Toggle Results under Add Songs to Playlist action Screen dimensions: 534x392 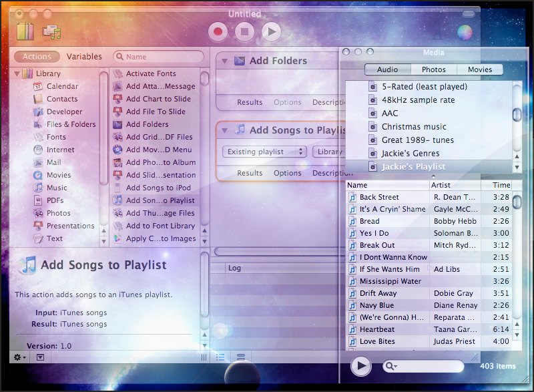pyautogui.click(x=250, y=173)
